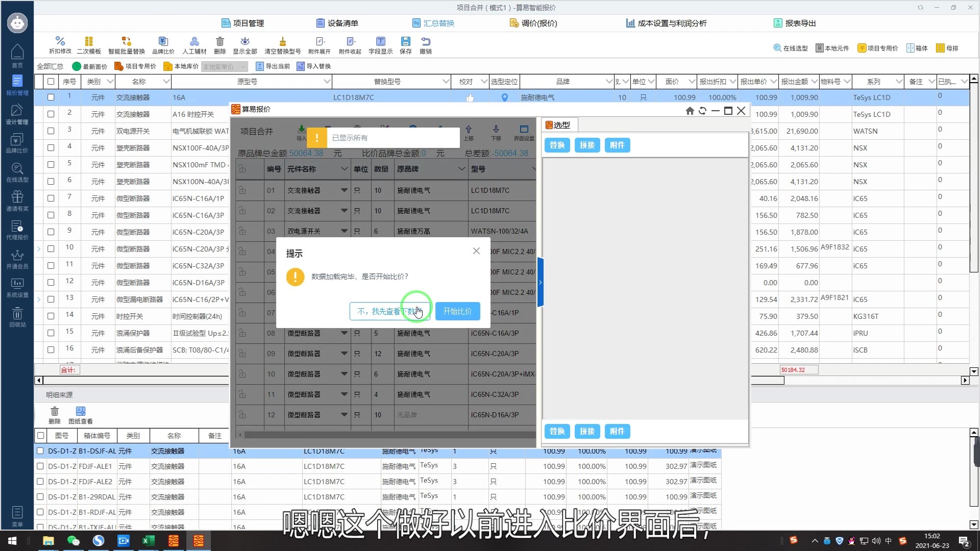Image resolution: width=980 pixels, height=551 pixels.
Task: Open Excel from the Windows taskbar
Action: tap(149, 541)
